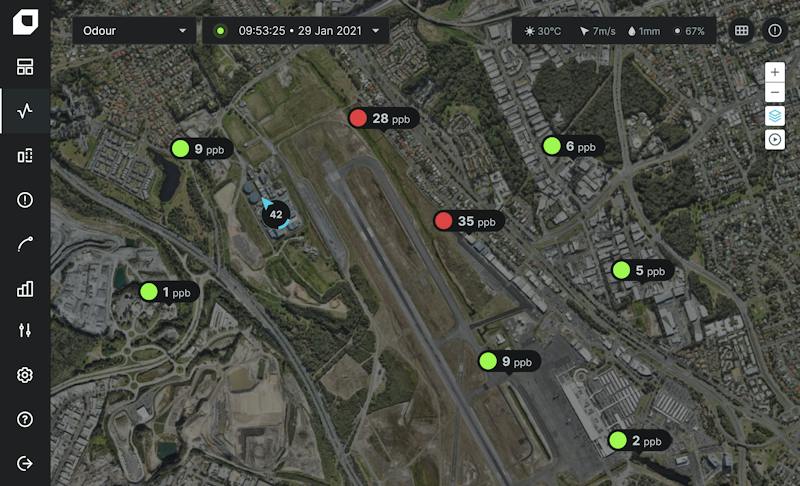Click the weather summary bar showing 30°C

(614, 31)
